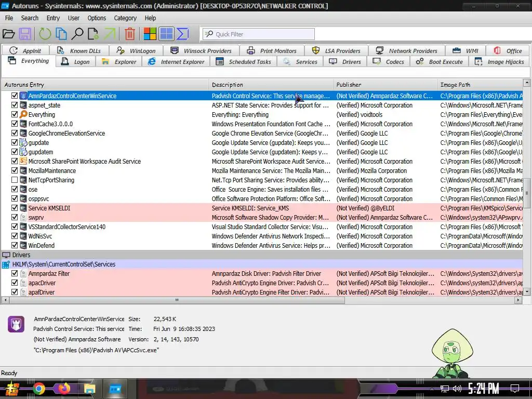Image resolution: width=532 pixels, height=399 pixels.
Task: Click the Jump to entry arrow icon
Action: (110, 34)
